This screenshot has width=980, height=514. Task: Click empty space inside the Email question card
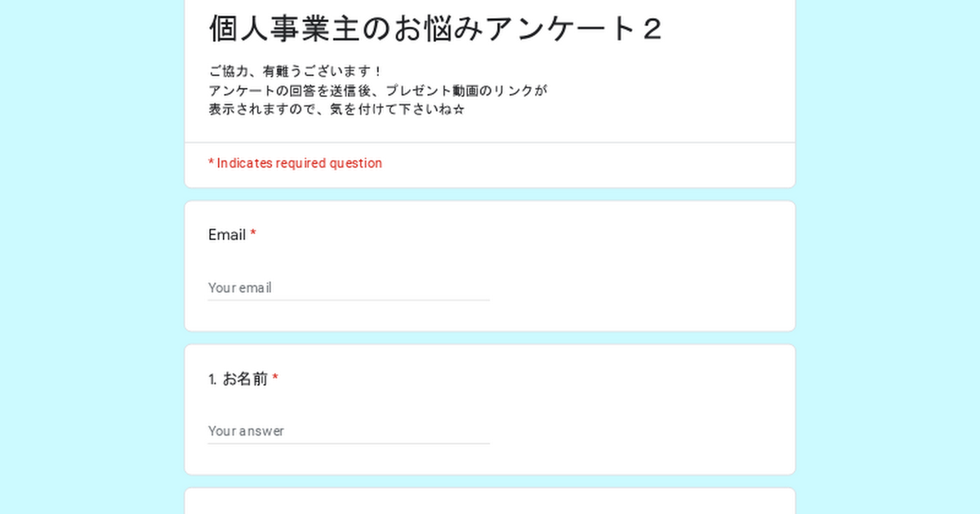point(637,269)
